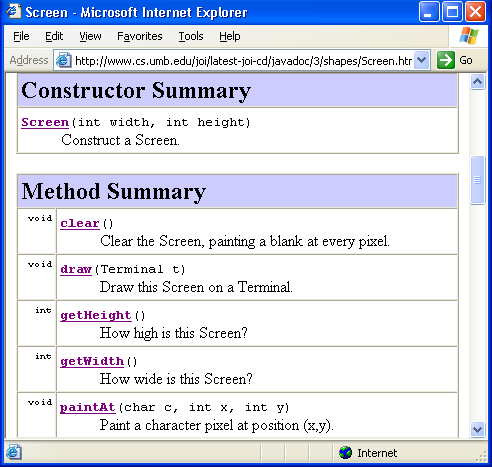Maximize the Internet Explorer window
The width and height of the screenshot is (492, 467).
pos(452,12)
